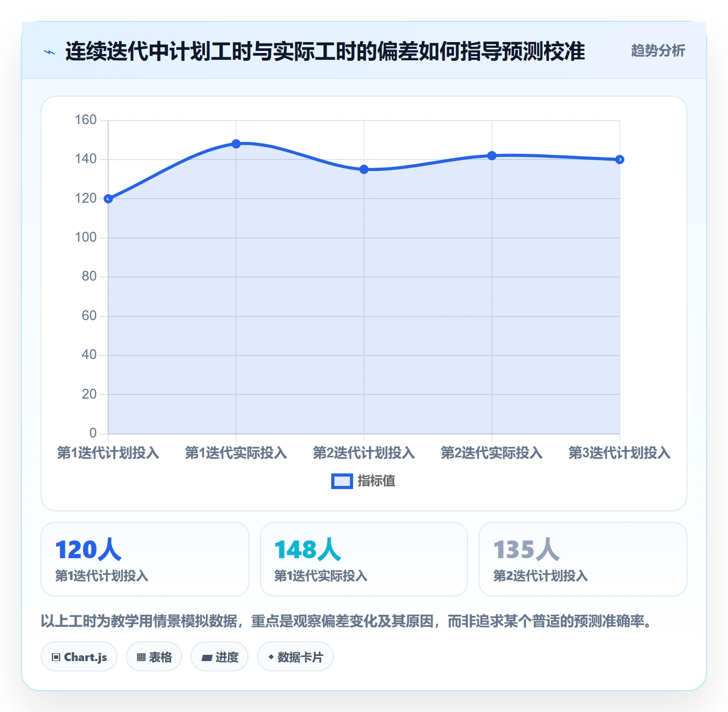Click the y-axis tick value 160
Image resolution: width=728 pixels, height=712 pixels.
pos(86,120)
